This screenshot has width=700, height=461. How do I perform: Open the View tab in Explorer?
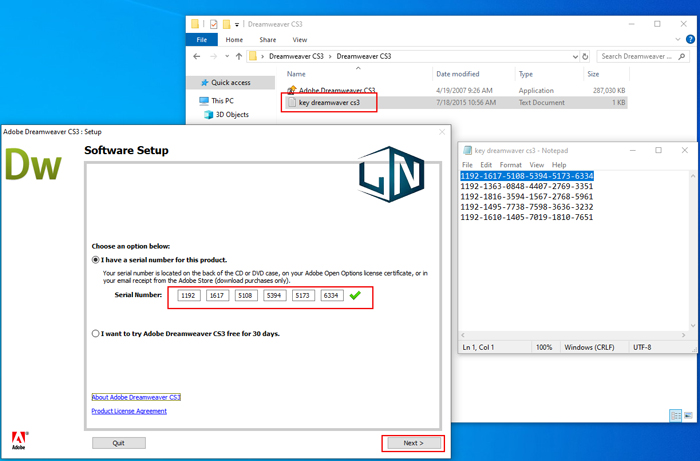300,40
